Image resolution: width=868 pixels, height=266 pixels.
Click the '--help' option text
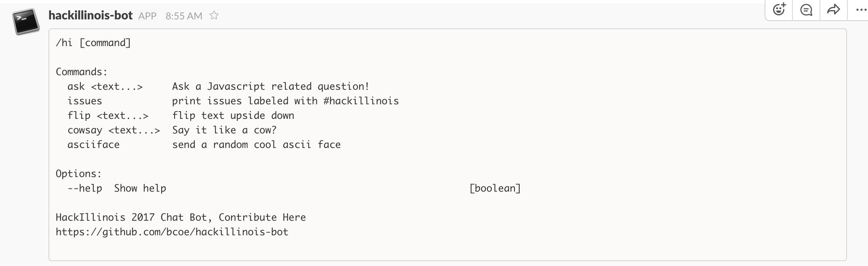click(85, 188)
